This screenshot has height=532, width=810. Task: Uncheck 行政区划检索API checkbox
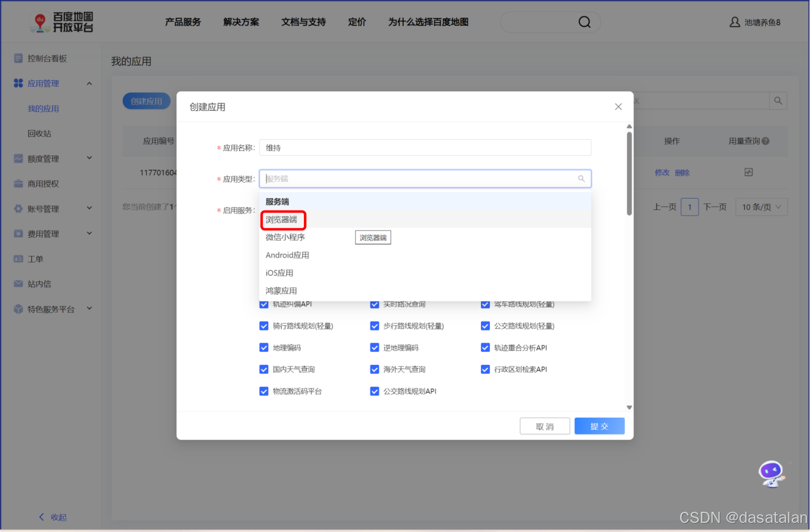(x=485, y=369)
